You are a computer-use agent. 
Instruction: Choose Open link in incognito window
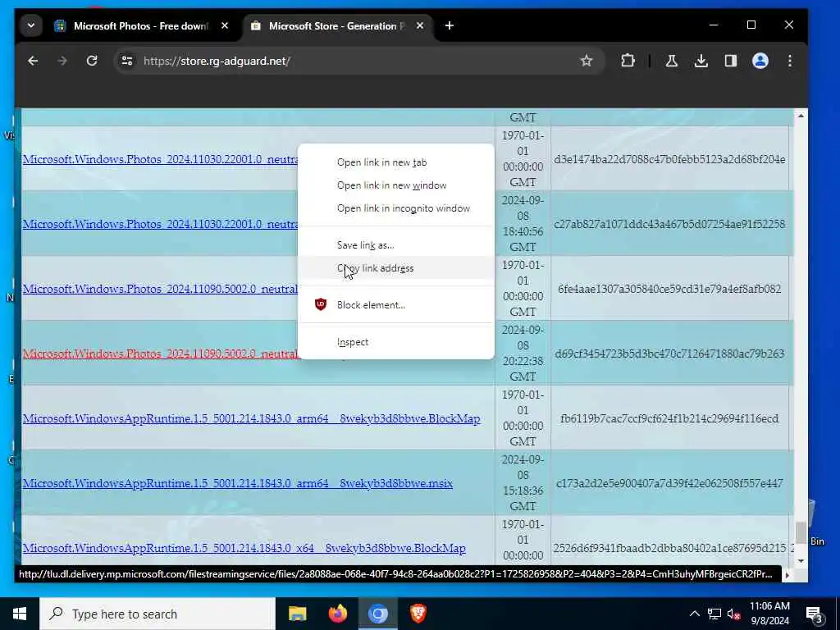pyautogui.click(x=396, y=208)
